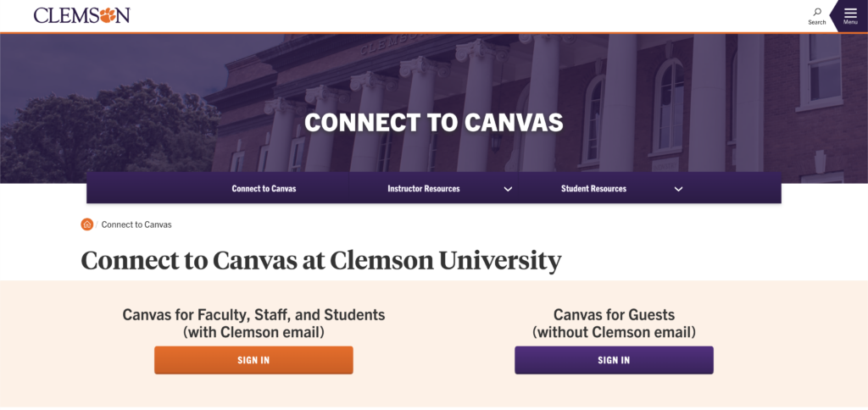Viewport: 868px width, 410px height.
Task: Open the hamburger Menu icon
Action: pyautogui.click(x=850, y=12)
